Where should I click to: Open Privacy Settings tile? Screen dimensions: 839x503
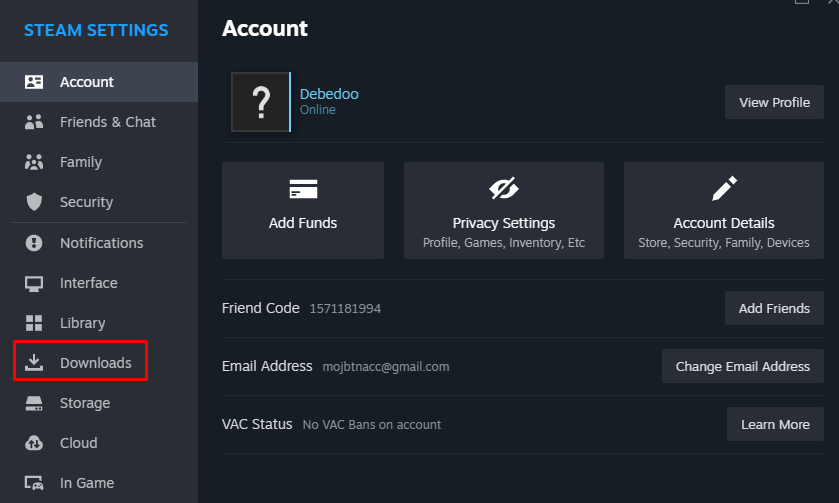[x=503, y=210]
